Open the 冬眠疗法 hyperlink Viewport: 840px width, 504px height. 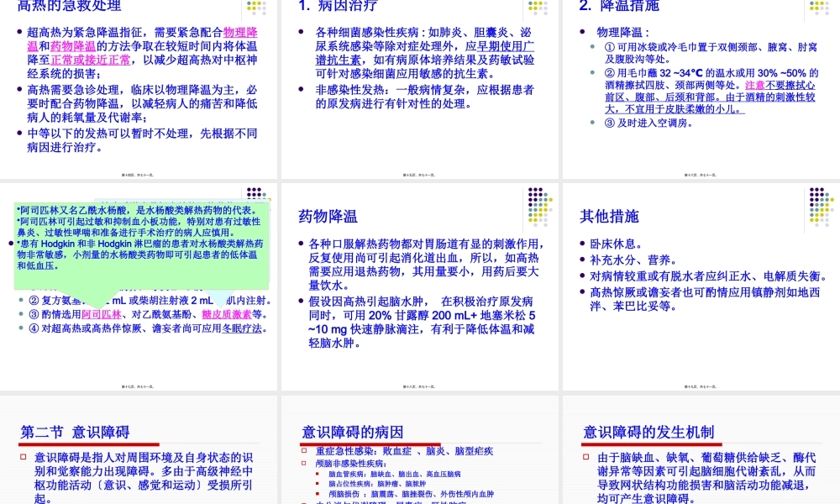tap(244, 328)
